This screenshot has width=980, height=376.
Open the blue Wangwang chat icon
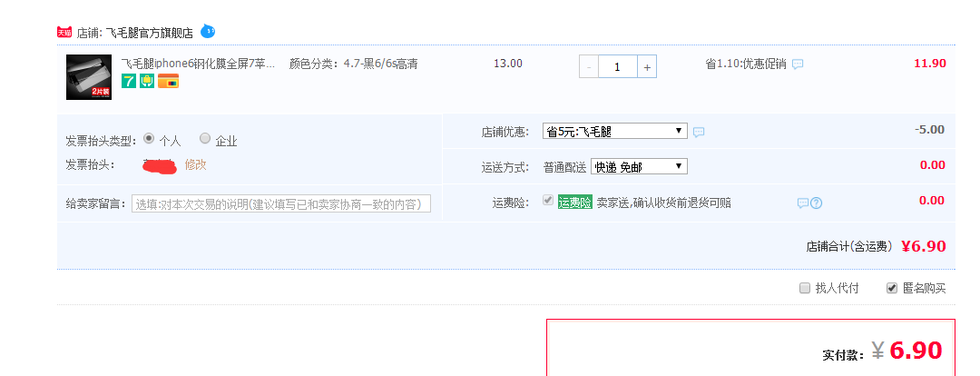pyautogui.click(x=208, y=31)
